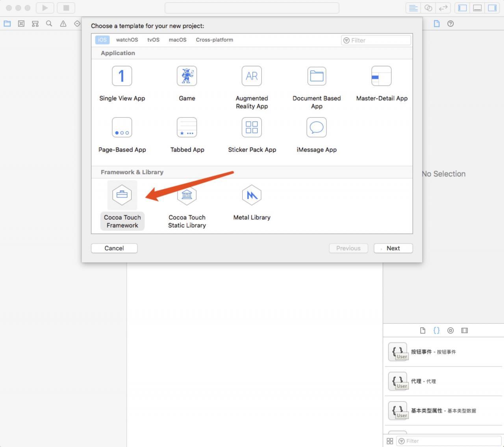Toggle the utilities panel visibility
This screenshot has width=504, height=447.
pos(492,8)
